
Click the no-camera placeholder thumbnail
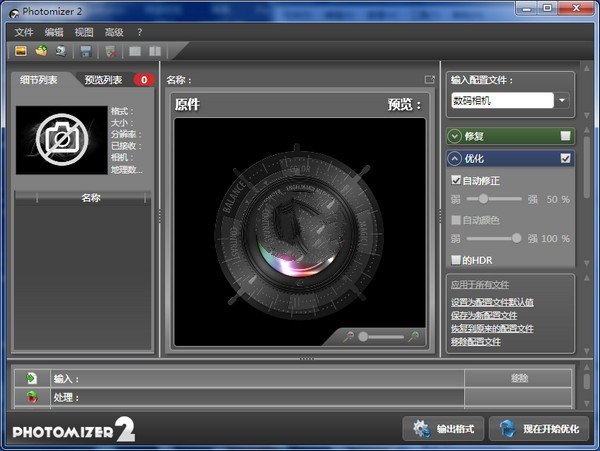(62, 140)
